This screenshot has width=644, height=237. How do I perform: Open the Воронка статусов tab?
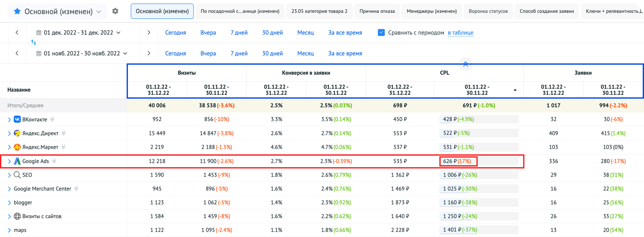(x=488, y=11)
